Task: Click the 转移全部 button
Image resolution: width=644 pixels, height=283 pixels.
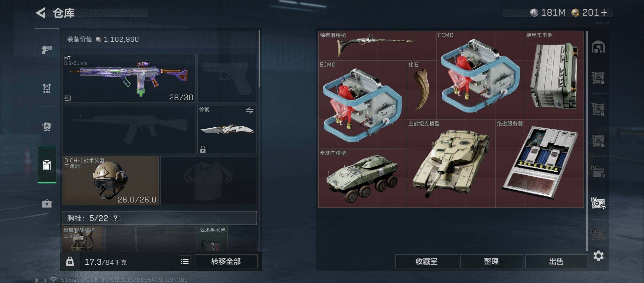Action: click(226, 262)
